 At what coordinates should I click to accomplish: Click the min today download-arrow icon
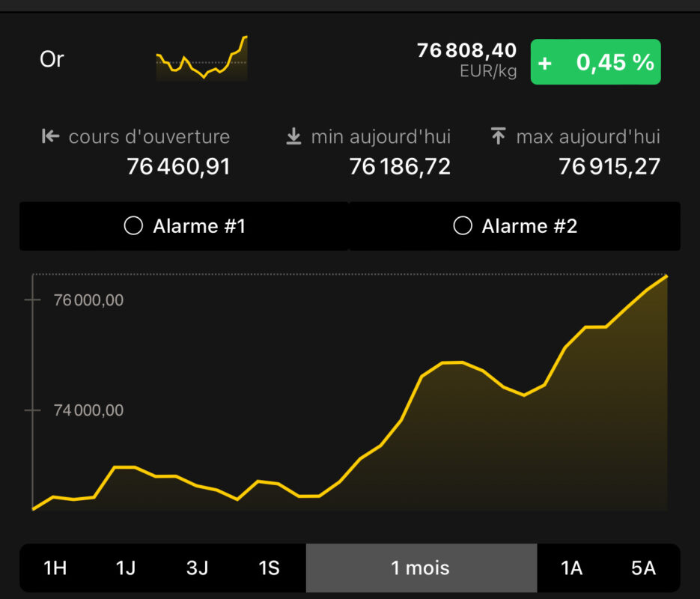[x=293, y=136]
